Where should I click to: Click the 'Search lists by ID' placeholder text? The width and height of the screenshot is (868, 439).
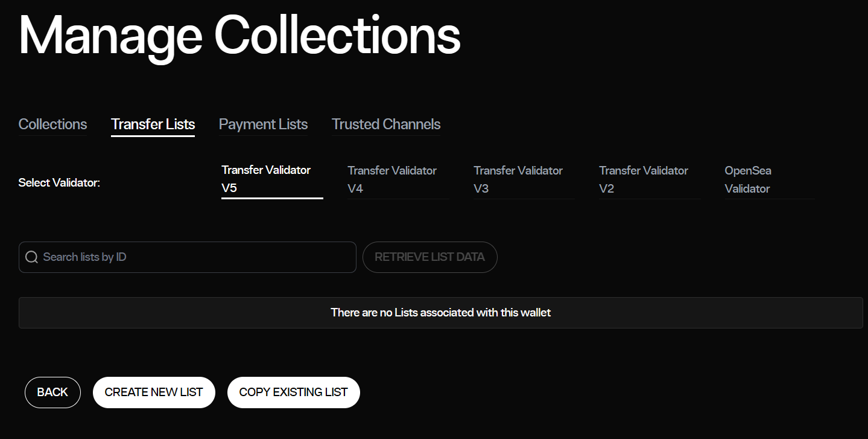[84, 257]
